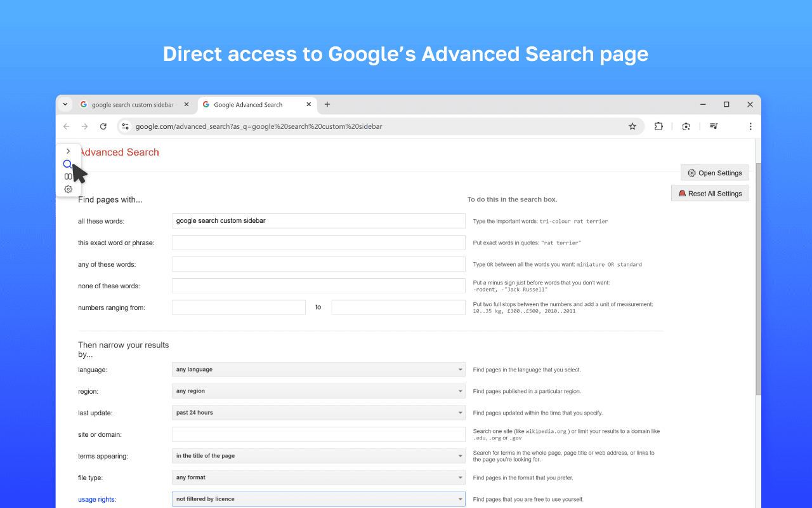Open the media control music icon
Image resolution: width=812 pixels, height=508 pixels.
[714, 126]
